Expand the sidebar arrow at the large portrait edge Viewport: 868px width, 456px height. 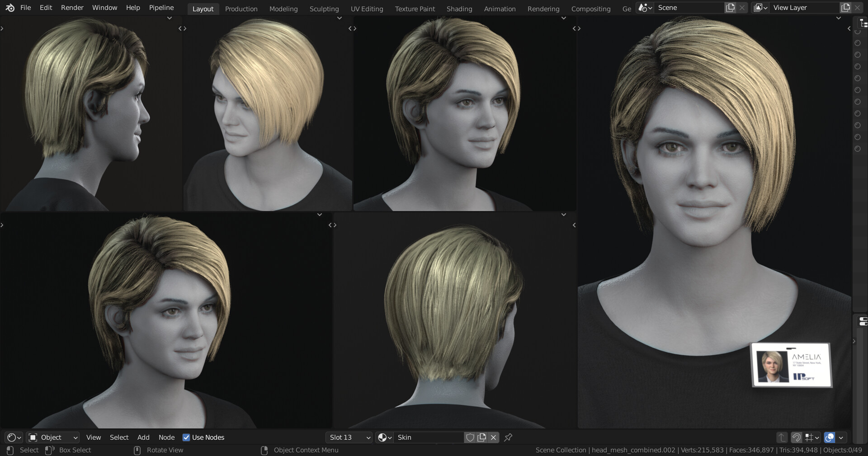[x=849, y=28]
